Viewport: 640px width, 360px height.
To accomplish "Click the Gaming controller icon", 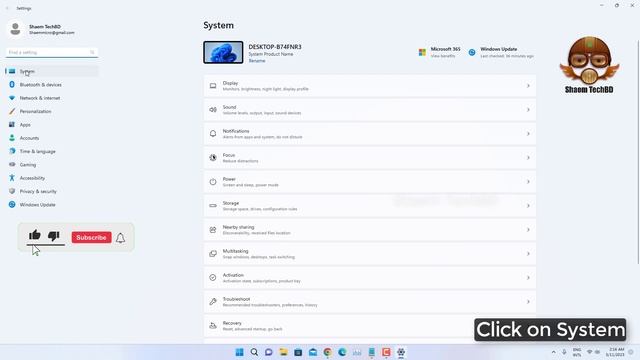I will pos(12,164).
